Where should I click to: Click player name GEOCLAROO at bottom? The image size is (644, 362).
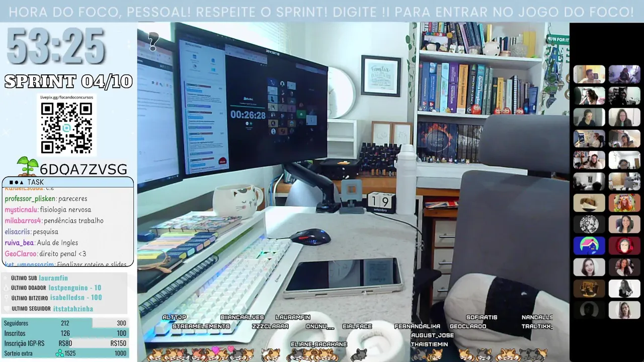[468, 326]
